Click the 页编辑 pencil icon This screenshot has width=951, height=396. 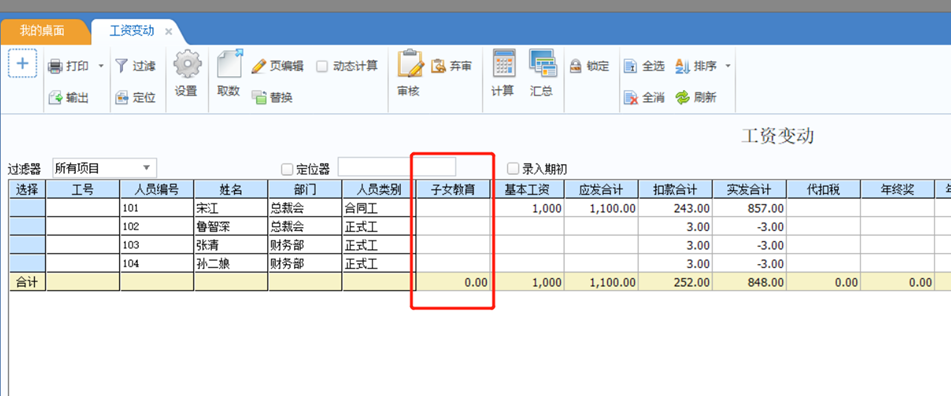pos(259,66)
